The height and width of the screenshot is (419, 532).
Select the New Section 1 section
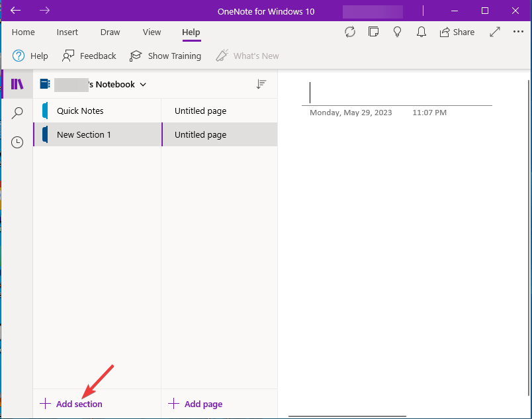tap(97, 134)
